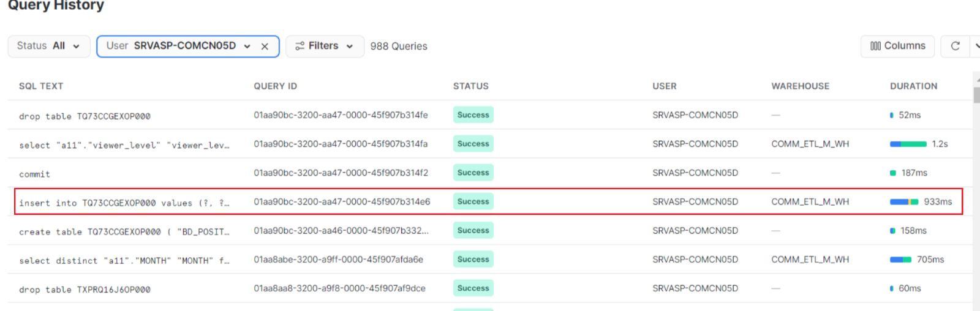Open the Columns chooser
This screenshot has height=311, width=980.
897,46
